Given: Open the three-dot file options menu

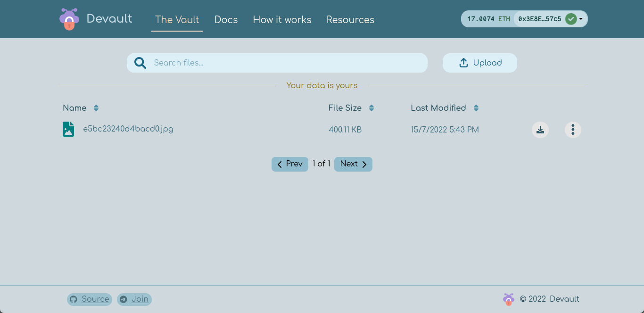Looking at the screenshot, I should click(x=573, y=130).
